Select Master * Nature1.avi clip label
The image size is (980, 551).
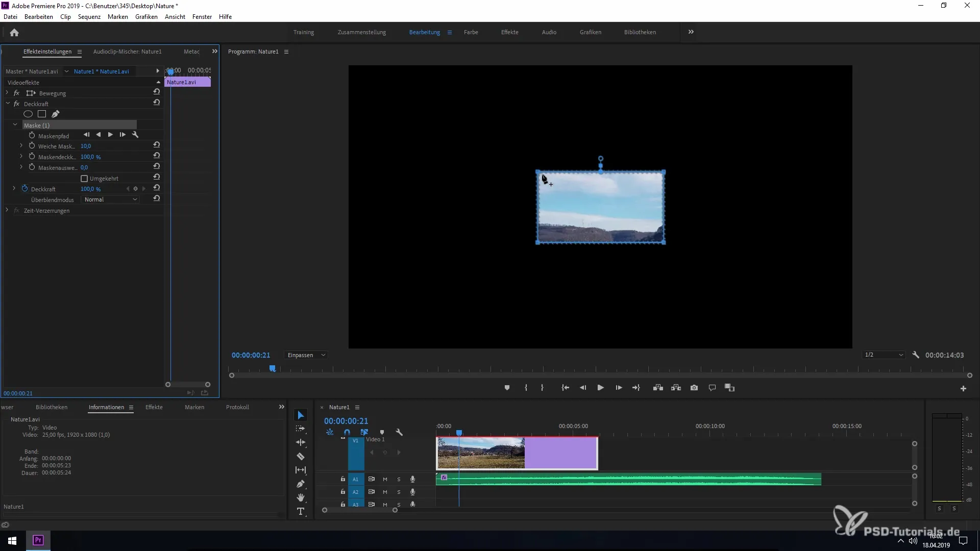click(x=32, y=71)
